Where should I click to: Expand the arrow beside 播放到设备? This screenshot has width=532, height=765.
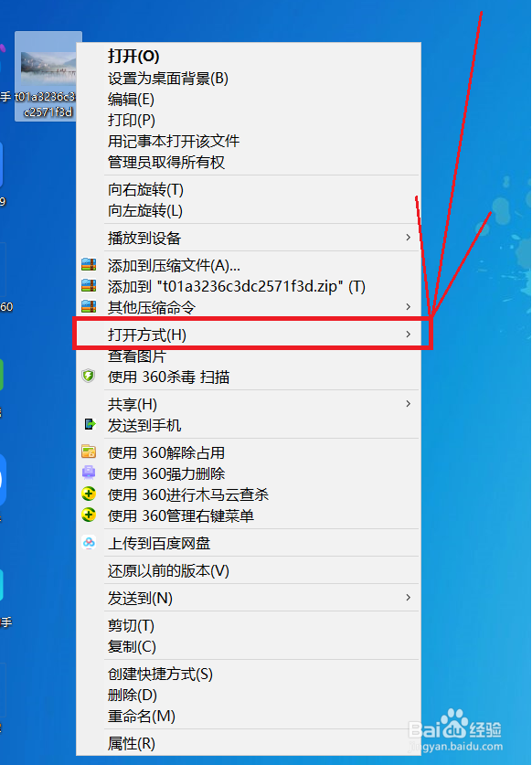(x=408, y=238)
